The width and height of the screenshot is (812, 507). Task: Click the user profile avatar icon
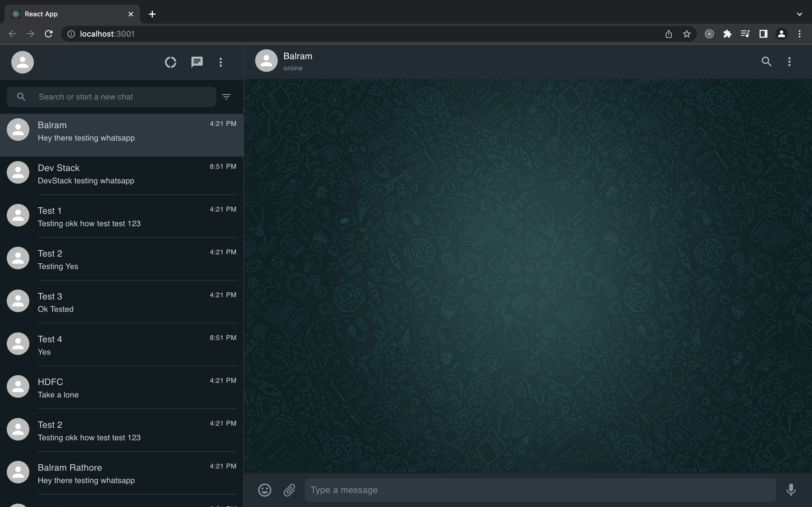click(22, 61)
